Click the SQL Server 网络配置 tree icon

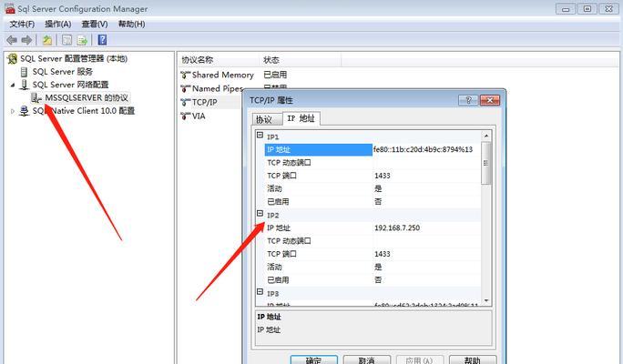pyautogui.click(x=25, y=85)
